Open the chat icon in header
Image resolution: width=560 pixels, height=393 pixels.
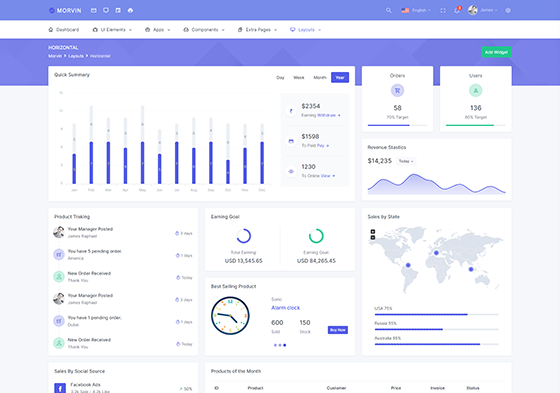point(106,10)
